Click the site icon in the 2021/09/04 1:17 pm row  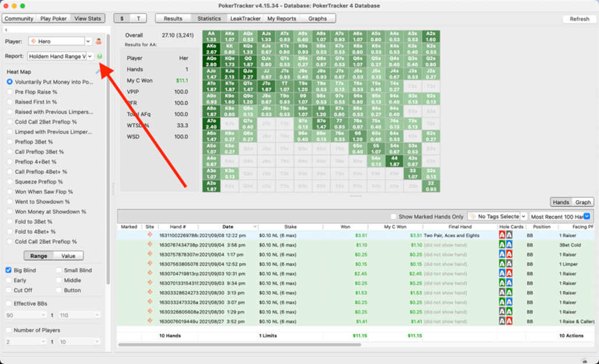(x=150, y=254)
